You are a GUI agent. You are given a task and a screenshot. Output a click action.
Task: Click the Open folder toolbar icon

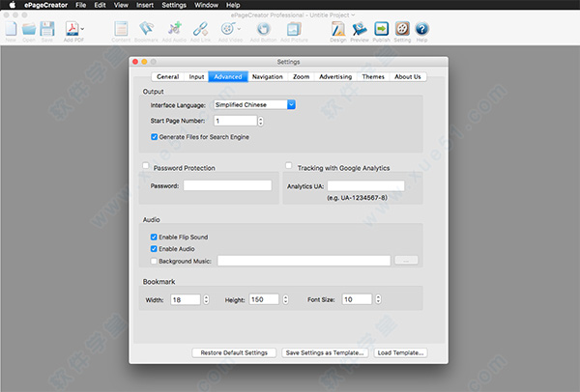[x=28, y=29]
